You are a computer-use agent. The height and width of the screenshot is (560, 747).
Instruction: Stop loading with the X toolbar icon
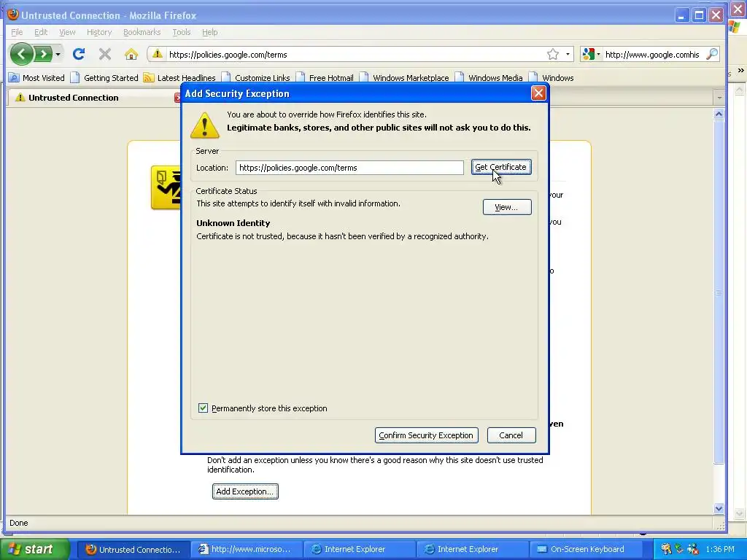pos(105,54)
